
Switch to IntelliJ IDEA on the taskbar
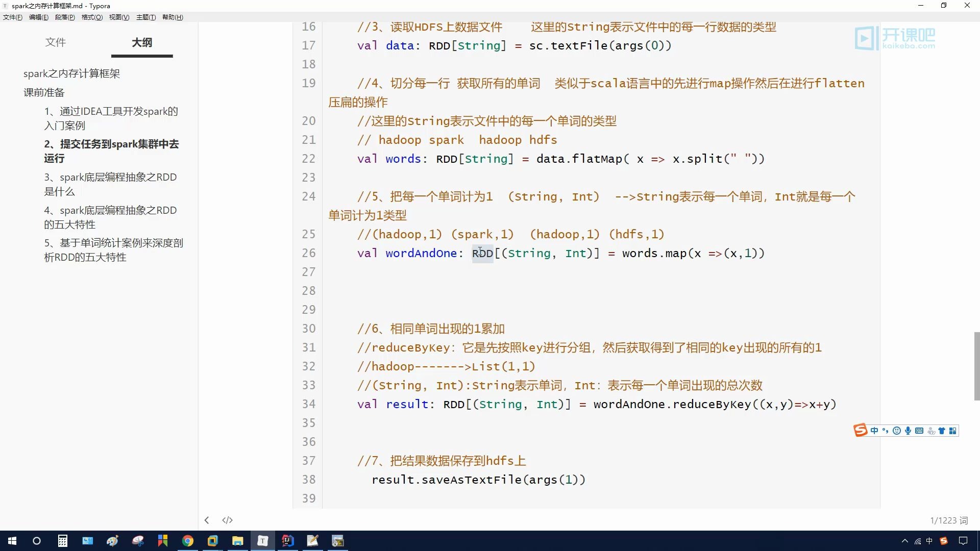click(288, 541)
